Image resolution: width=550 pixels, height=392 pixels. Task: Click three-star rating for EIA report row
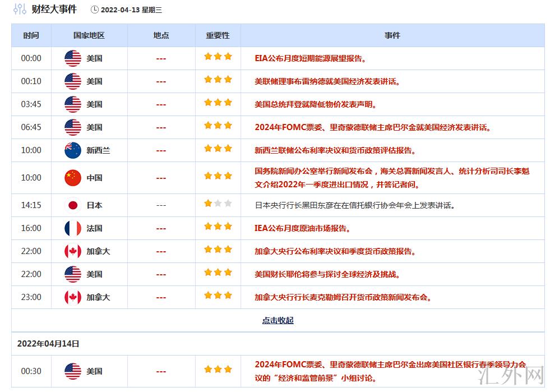218,57
